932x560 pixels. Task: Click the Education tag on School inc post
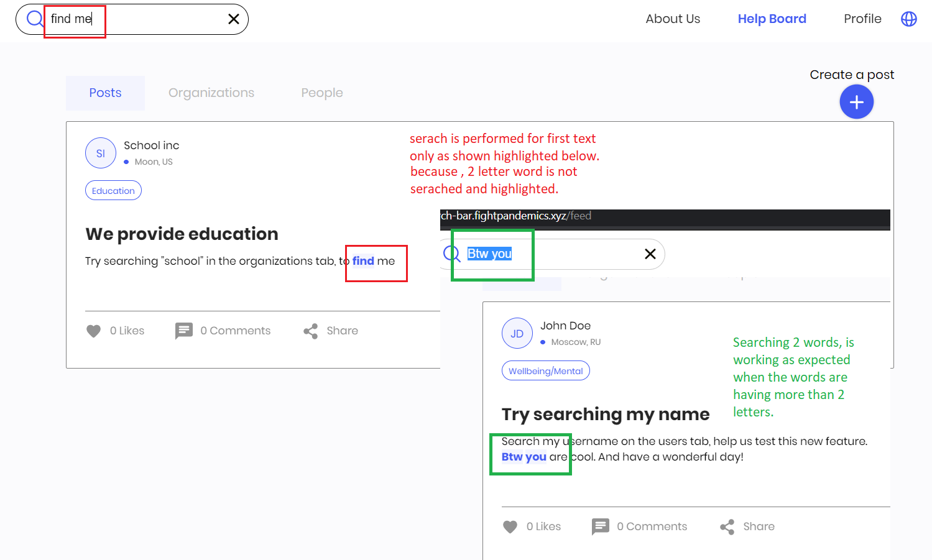[113, 191]
